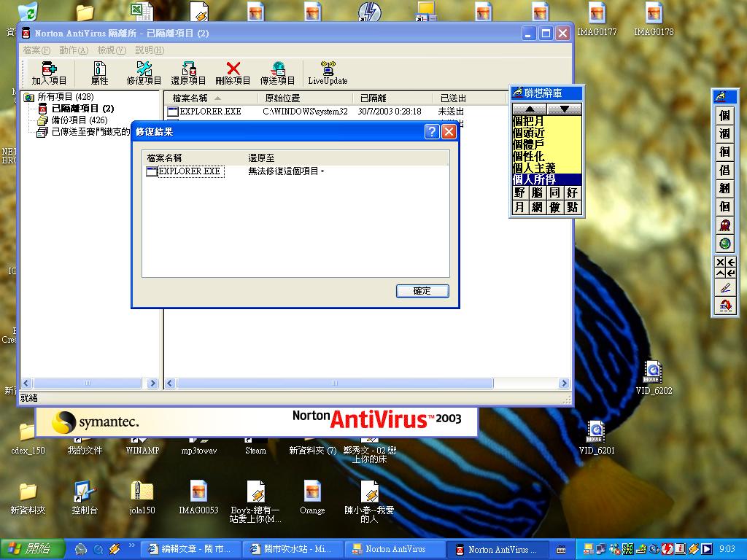The width and height of the screenshot is (747, 560).
Task: Sort by 檔案名稱 column in quarantine list
Action: tap(212, 98)
